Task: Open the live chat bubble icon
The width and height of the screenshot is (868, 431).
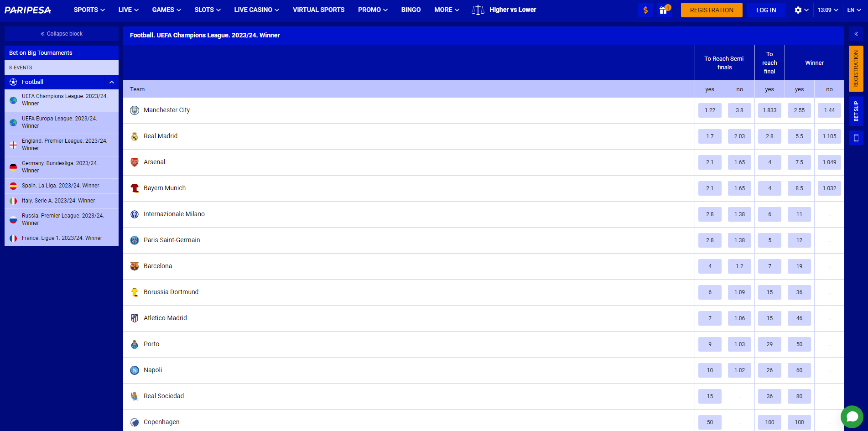Action: pos(852,417)
